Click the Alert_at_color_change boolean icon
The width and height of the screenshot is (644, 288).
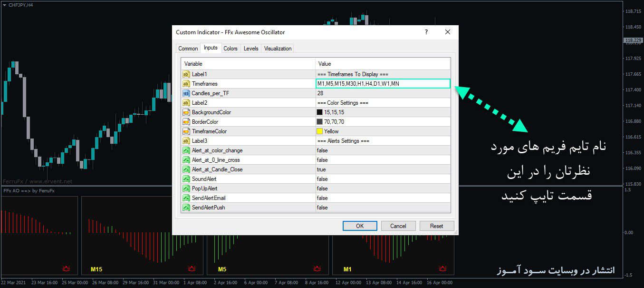186,150
